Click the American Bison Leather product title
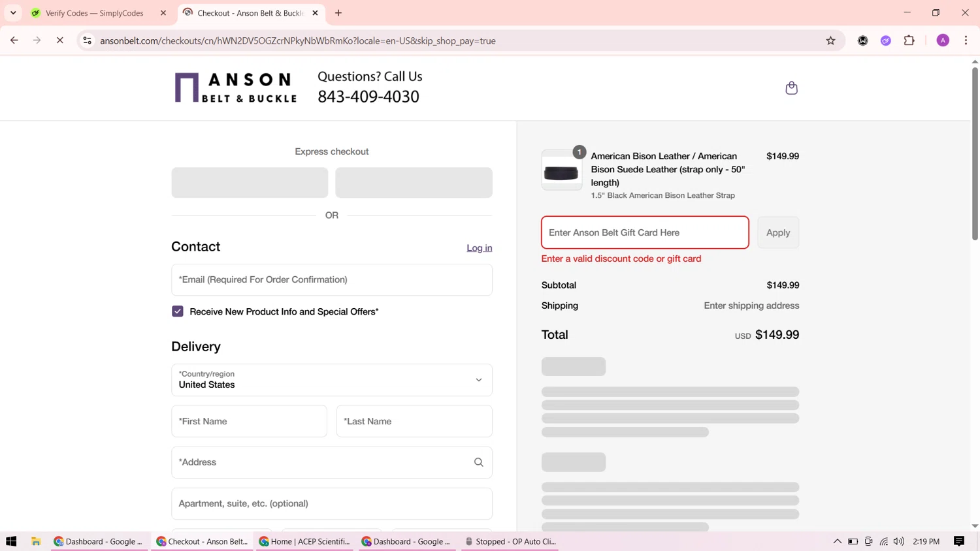 (x=668, y=169)
